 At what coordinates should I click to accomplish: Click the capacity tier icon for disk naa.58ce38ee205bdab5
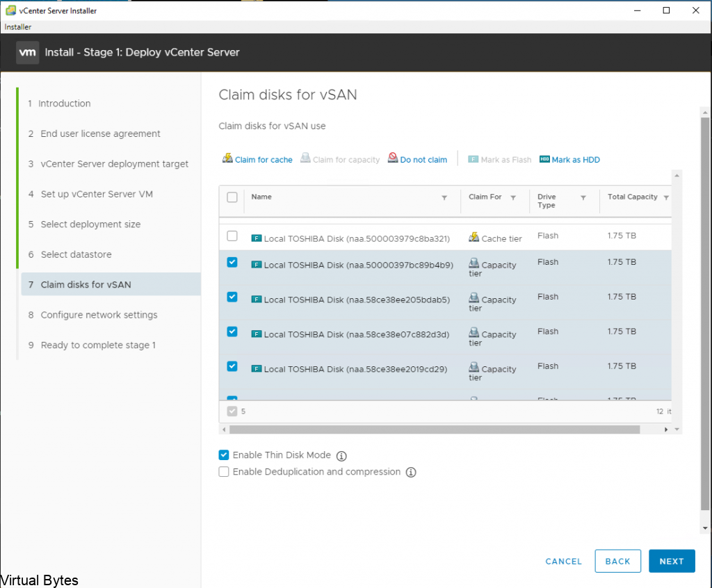(474, 297)
